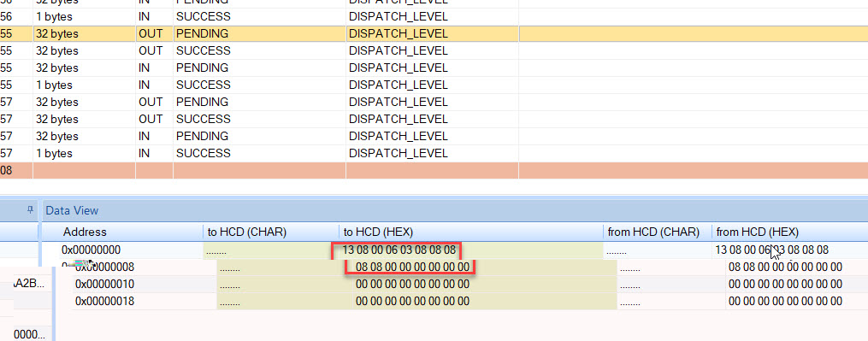Viewport: 868px width, 341px height.
Task: Select to HCD hex bytes at 0x00000000
Action: (399, 250)
